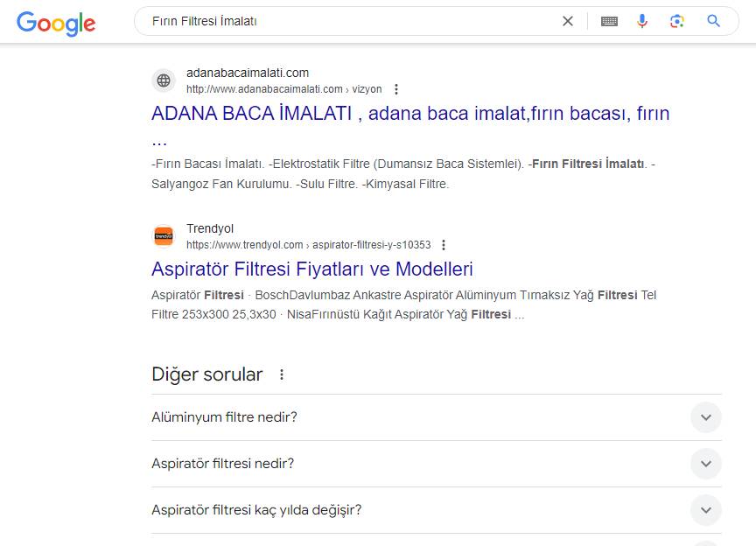Open options menu beside Diğer sorular
The image size is (756, 546).
point(282,374)
